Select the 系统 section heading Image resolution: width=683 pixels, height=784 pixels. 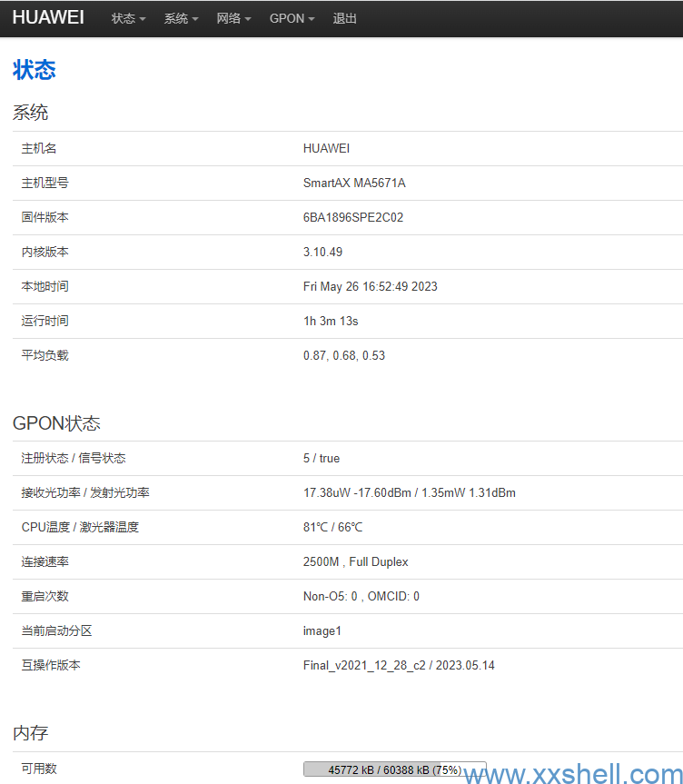click(x=31, y=113)
